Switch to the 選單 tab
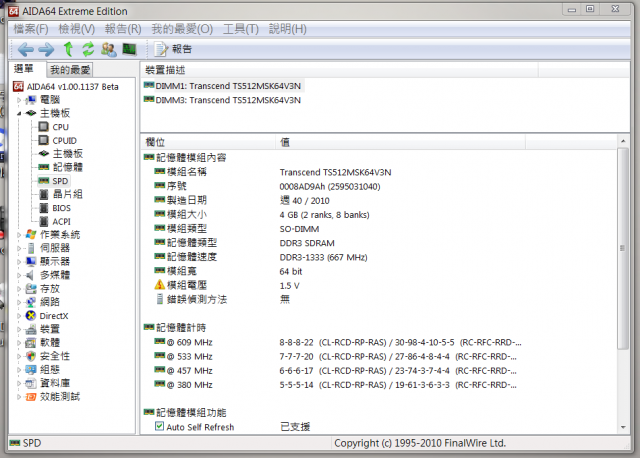Viewport: 640px width, 458px height. [24, 69]
